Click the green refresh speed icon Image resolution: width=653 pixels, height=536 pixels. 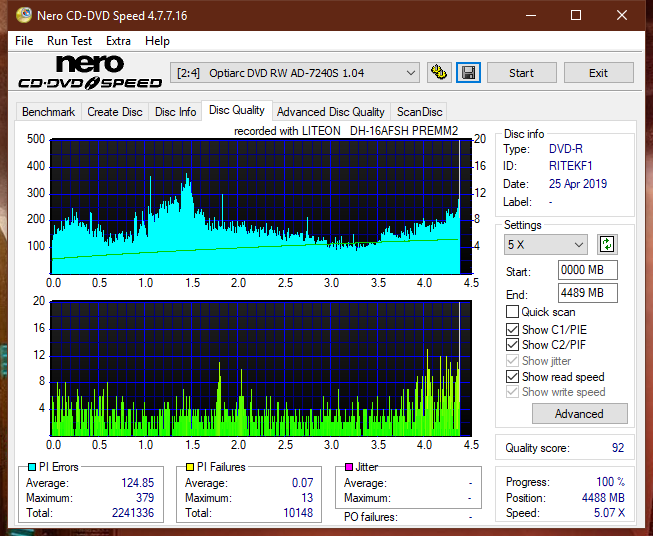(x=607, y=244)
